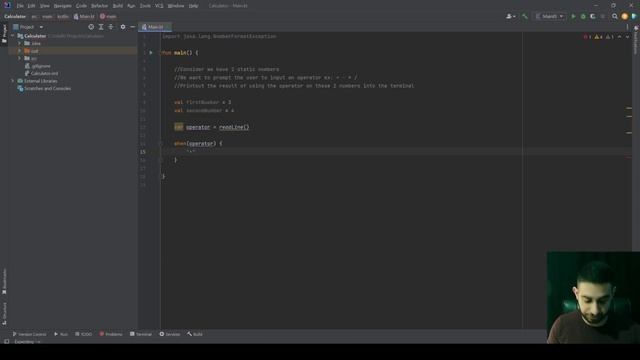Open the File menu
The width and height of the screenshot is (640, 360).
[x=20, y=6]
